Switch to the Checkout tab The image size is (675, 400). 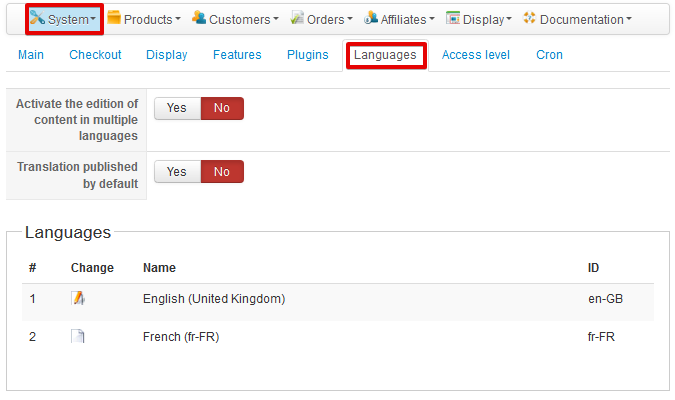(95, 55)
